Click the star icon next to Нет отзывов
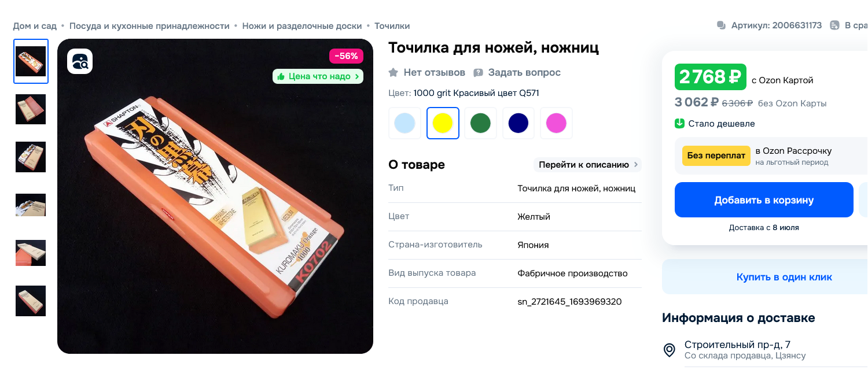This screenshot has width=868, height=370. coord(393,73)
